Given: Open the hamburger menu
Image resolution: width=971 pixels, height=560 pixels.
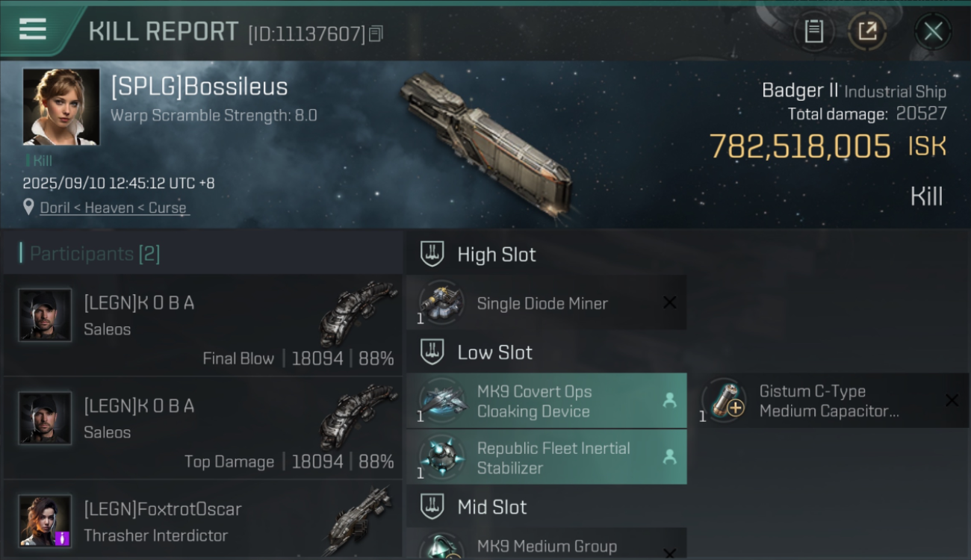Looking at the screenshot, I should (x=33, y=30).
